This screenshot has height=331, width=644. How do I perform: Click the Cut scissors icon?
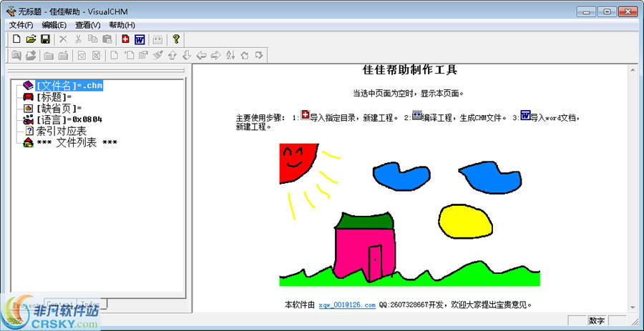(x=78, y=39)
